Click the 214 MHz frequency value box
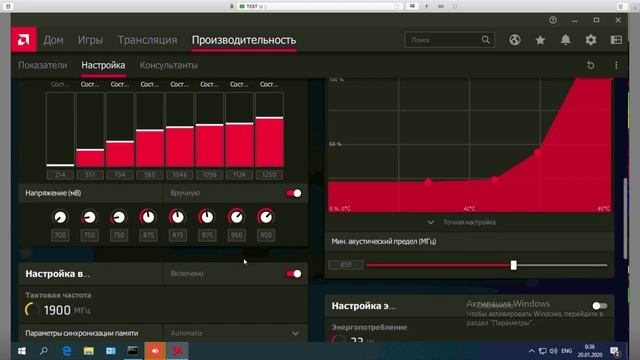Viewport: 640px width, 360px height. [60, 175]
